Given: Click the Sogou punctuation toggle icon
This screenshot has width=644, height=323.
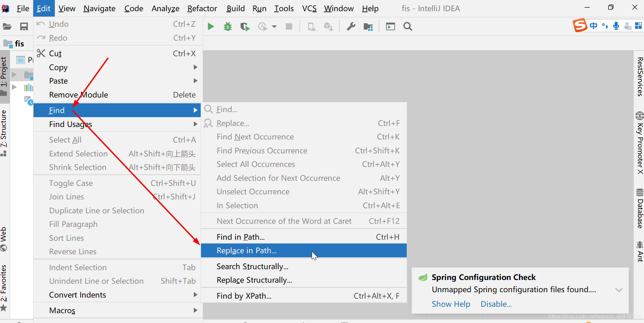Looking at the screenshot, I should tap(605, 26).
